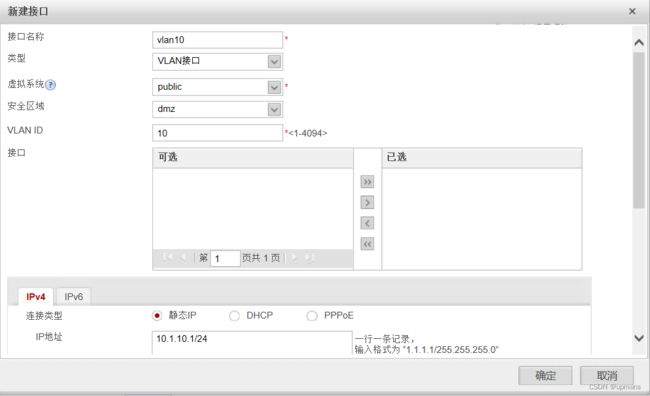Screen dimensions: 650x396
Task: Click the 安全区域 label
Action: pos(26,106)
